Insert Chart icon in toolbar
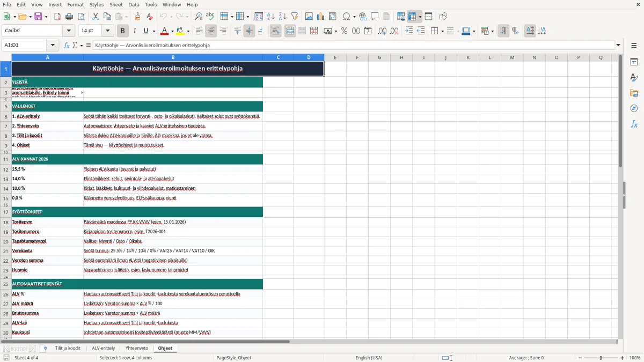The width and height of the screenshot is (644, 362). 321,17
